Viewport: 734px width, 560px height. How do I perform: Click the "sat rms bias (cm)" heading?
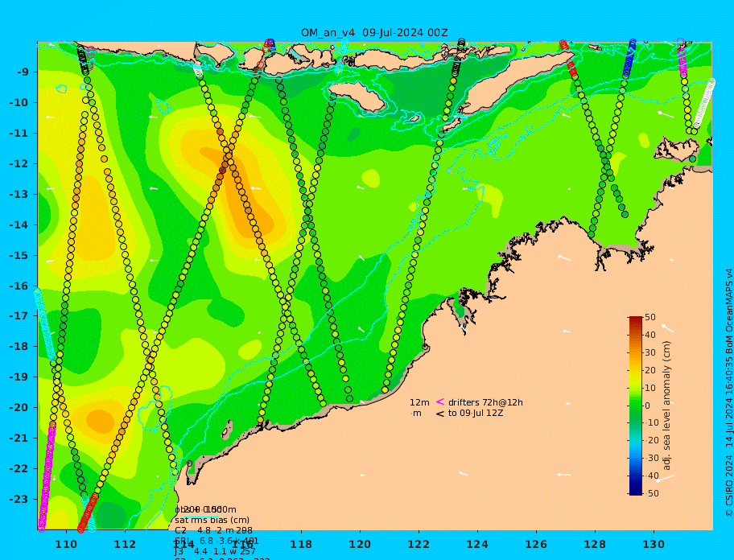click(212, 520)
